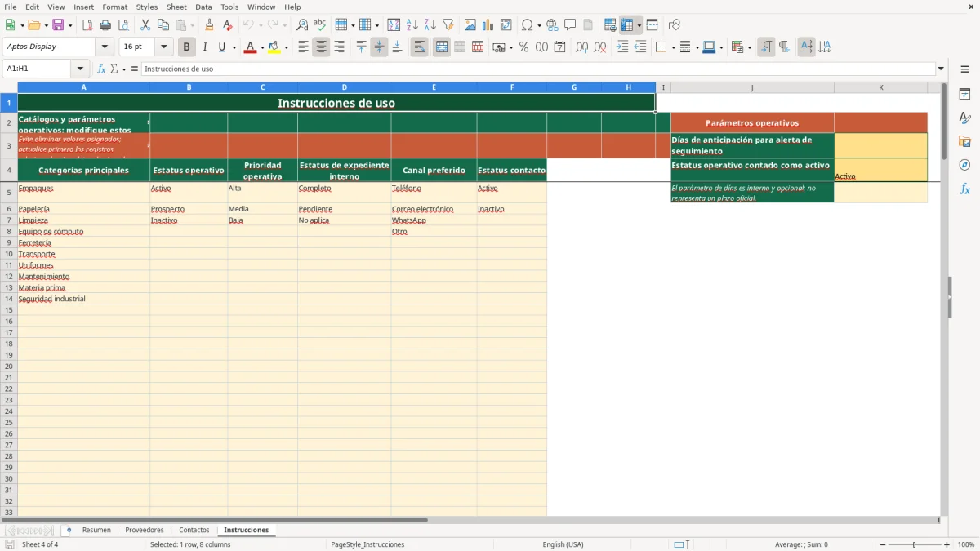The image size is (980, 551).
Task: Print the spreadsheet with printer icon
Action: [105, 25]
